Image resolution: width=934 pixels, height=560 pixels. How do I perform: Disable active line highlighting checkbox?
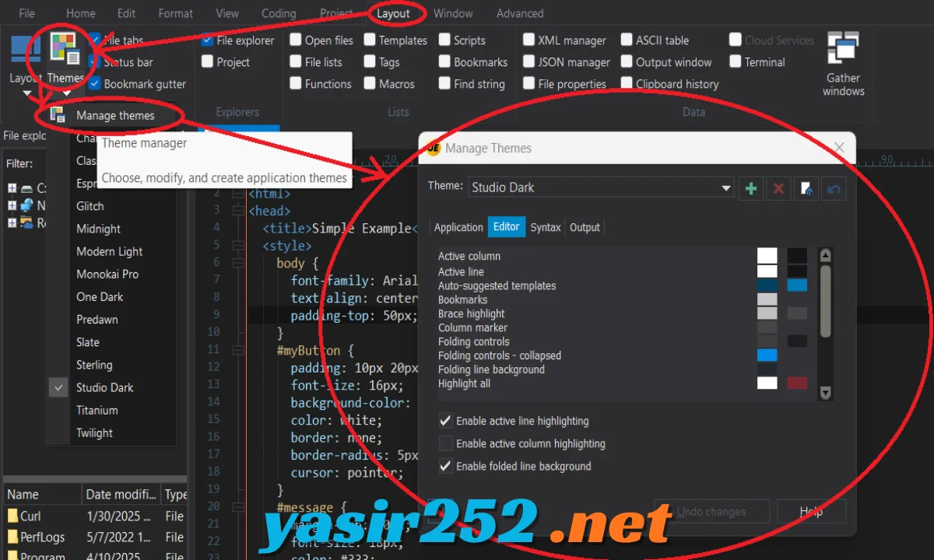(x=445, y=421)
